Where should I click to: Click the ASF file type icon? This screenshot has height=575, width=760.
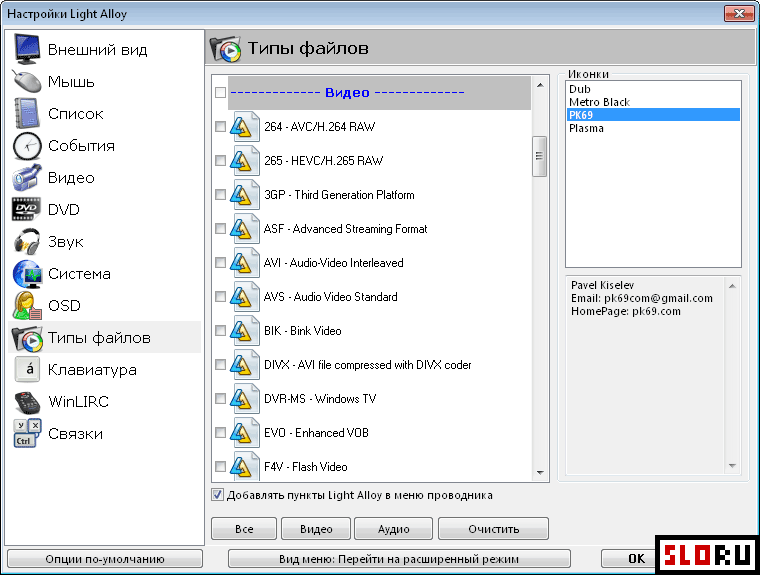tap(245, 228)
